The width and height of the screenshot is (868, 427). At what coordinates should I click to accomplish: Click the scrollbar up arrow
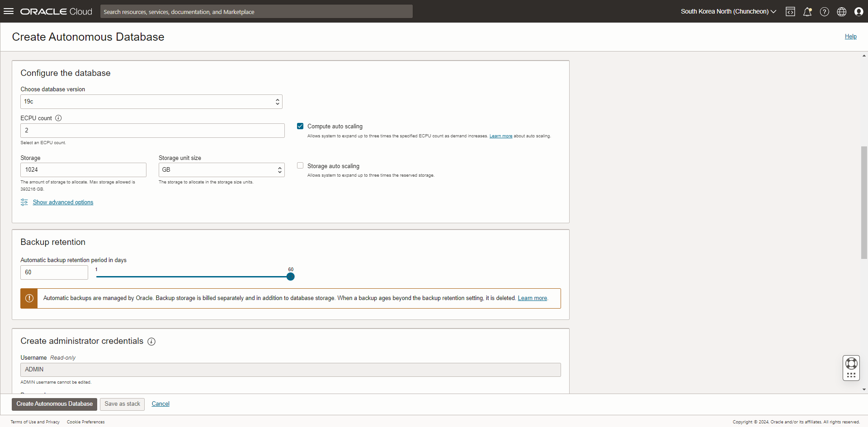[x=864, y=56]
